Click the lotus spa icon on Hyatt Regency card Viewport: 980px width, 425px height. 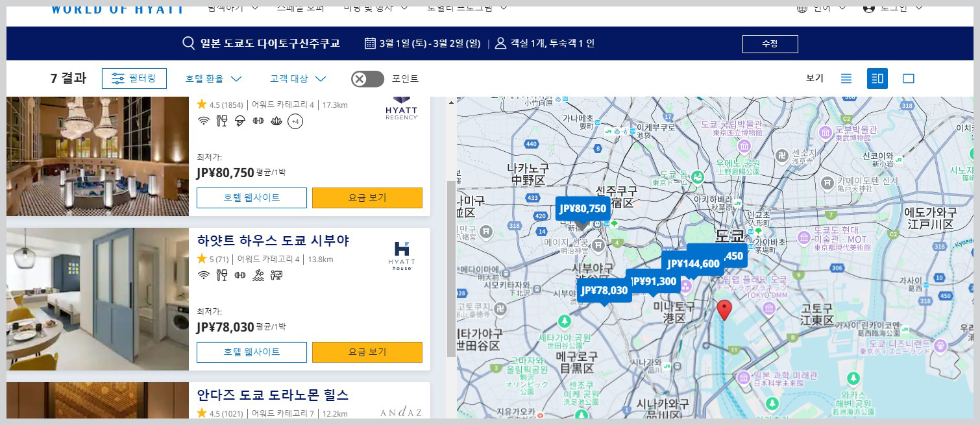coord(276,121)
